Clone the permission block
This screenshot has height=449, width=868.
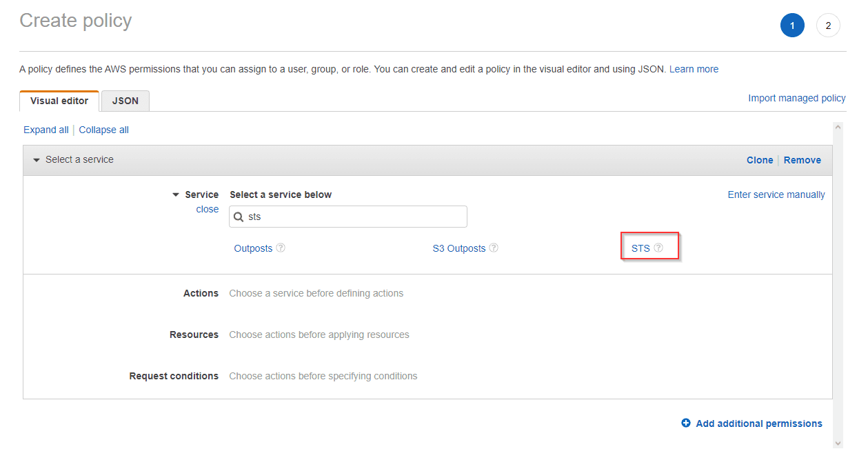[759, 160]
